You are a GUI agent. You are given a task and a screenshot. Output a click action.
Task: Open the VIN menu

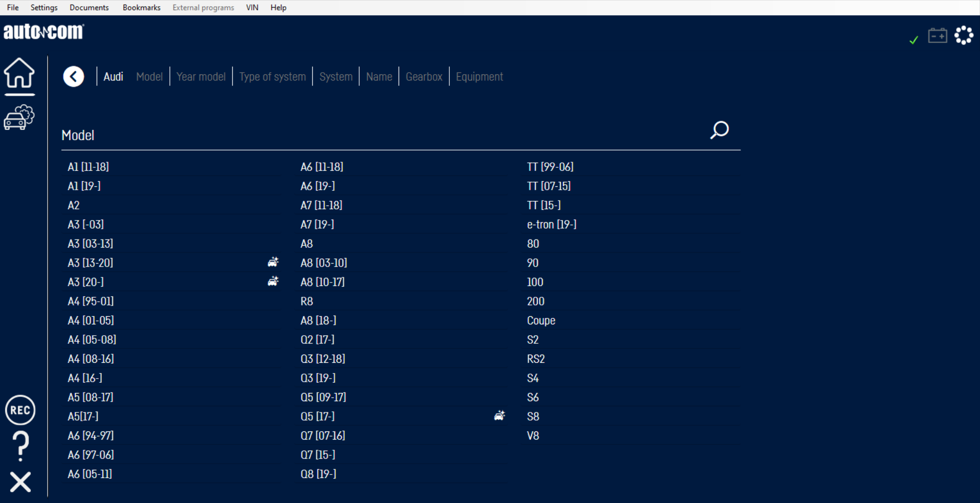252,8
